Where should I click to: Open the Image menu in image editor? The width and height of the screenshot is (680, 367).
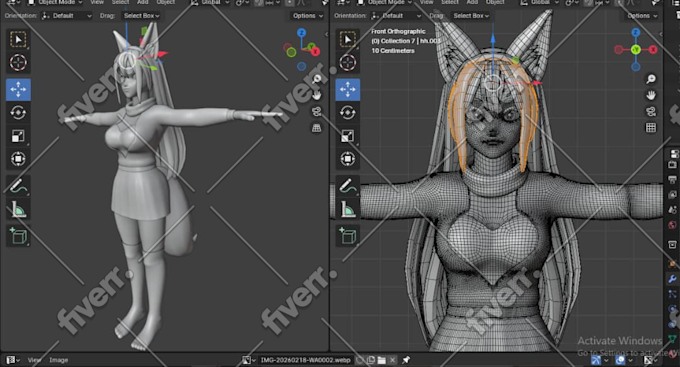coord(59,360)
